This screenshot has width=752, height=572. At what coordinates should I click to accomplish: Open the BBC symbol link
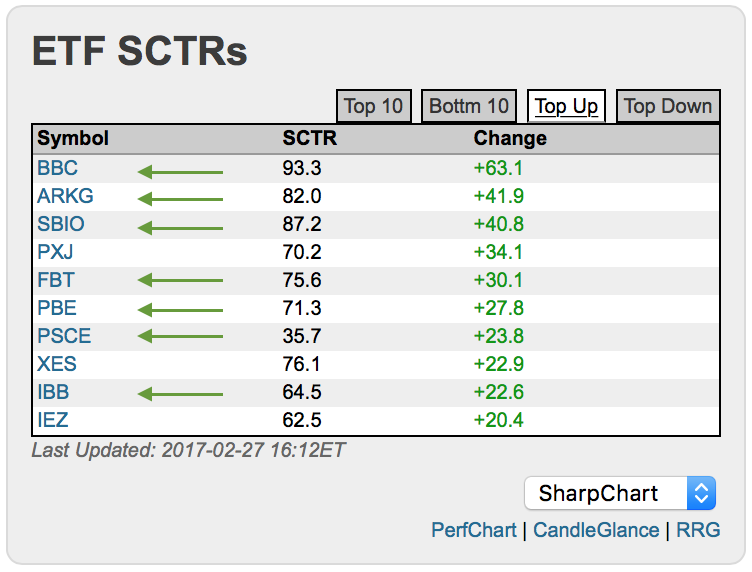pyautogui.click(x=57, y=168)
